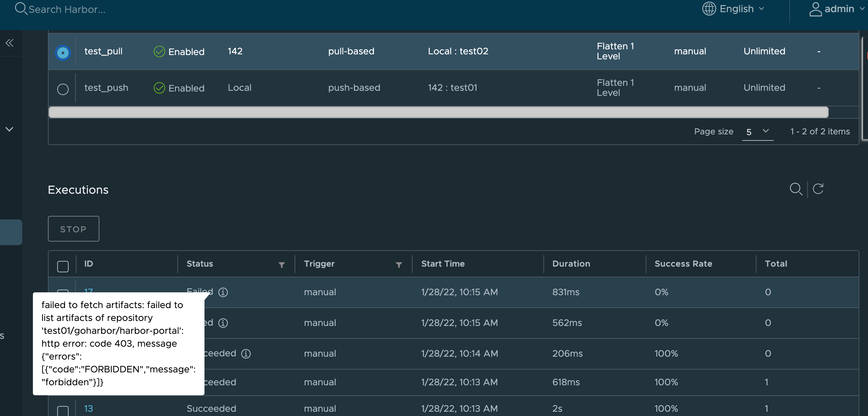Click the info icon beside the Failed status
868x416 pixels.
point(223,292)
